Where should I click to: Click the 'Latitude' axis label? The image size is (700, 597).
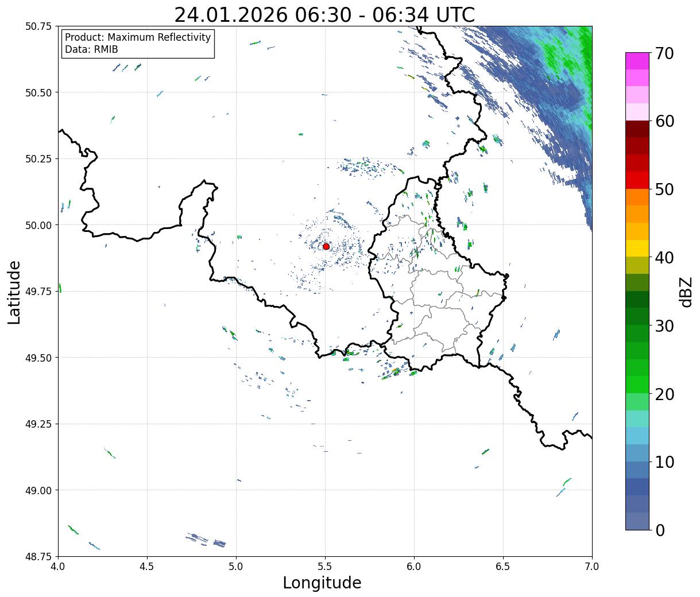pyautogui.click(x=14, y=292)
